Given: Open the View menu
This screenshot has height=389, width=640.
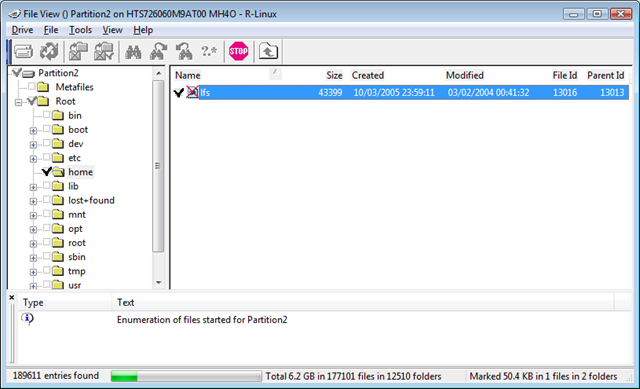Looking at the screenshot, I should click(x=112, y=30).
